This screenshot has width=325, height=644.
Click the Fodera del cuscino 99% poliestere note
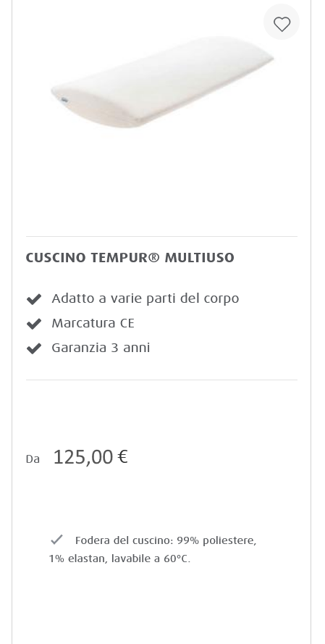153,549
